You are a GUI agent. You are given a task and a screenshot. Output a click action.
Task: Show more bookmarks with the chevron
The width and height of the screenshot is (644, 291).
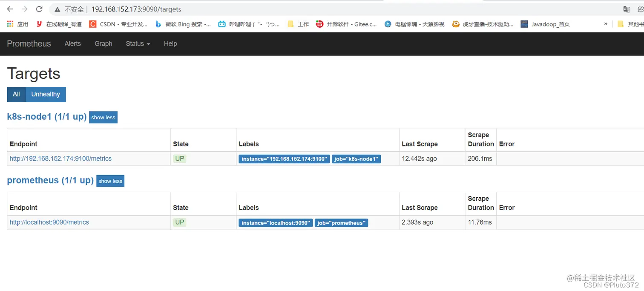click(x=606, y=24)
